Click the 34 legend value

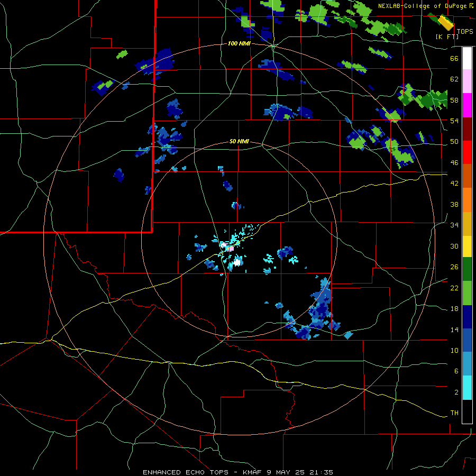pos(454,225)
